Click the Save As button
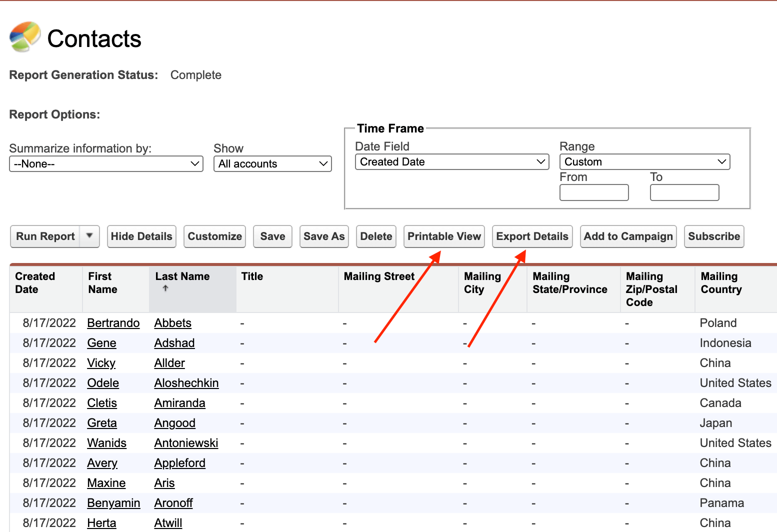This screenshot has width=777, height=532. tap(324, 236)
